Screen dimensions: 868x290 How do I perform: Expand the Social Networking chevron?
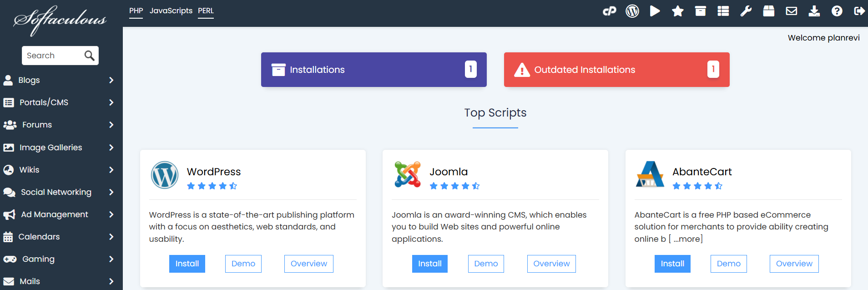pos(111,192)
